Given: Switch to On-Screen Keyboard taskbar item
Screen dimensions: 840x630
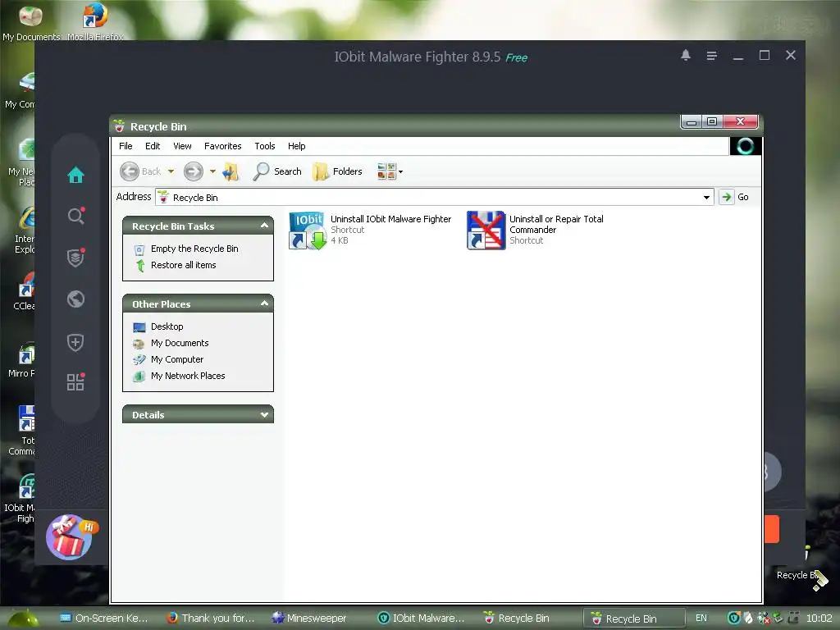Looking at the screenshot, I should pos(103,619).
